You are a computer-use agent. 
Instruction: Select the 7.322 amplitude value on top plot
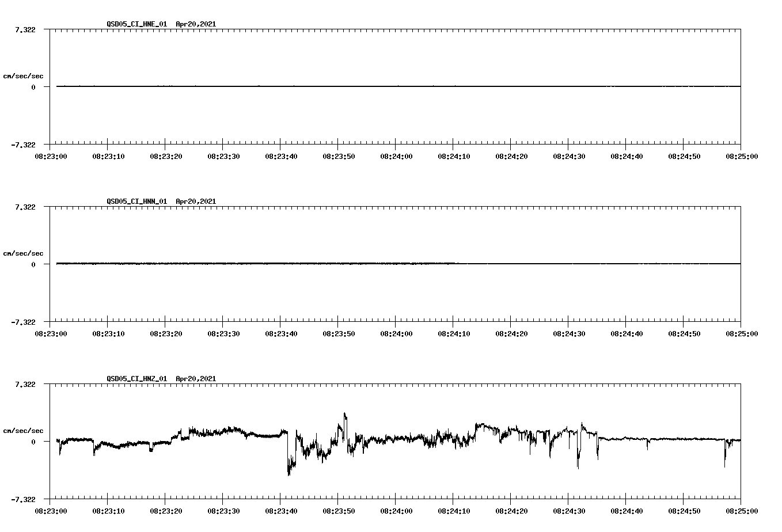25,29
